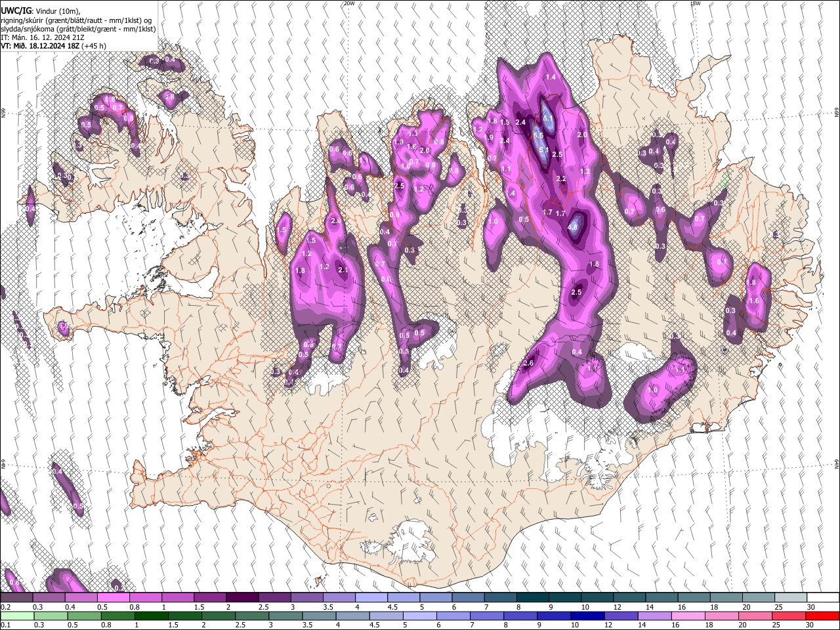Select the dull mauve 0.2 snow swatch
This screenshot has height=630, width=840.
tap(16, 597)
